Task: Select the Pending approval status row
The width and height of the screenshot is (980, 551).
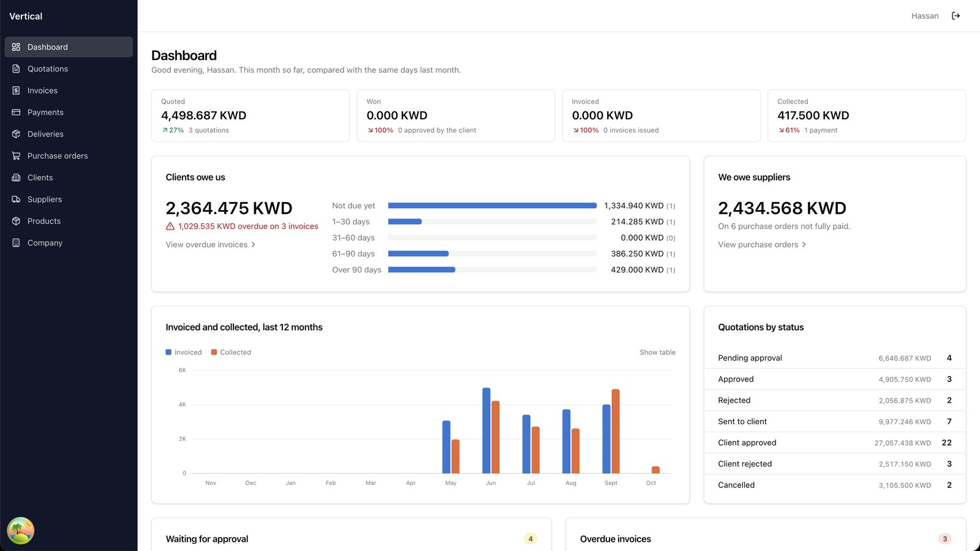Action: tap(835, 358)
